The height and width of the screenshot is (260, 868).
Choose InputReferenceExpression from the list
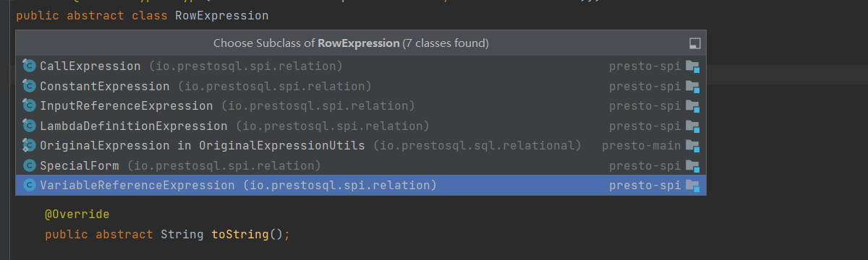coord(360,106)
